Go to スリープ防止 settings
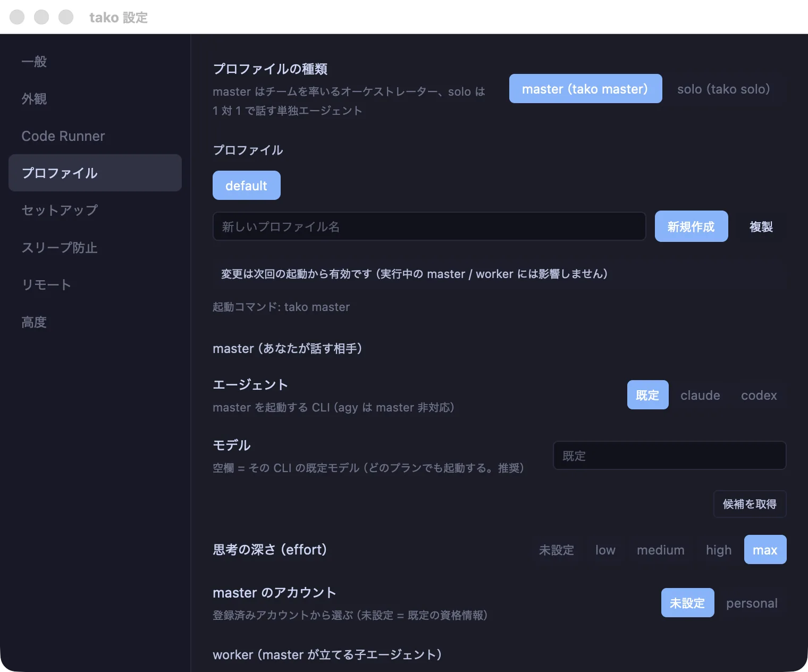This screenshot has width=808, height=672. click(x=95, y=247)
